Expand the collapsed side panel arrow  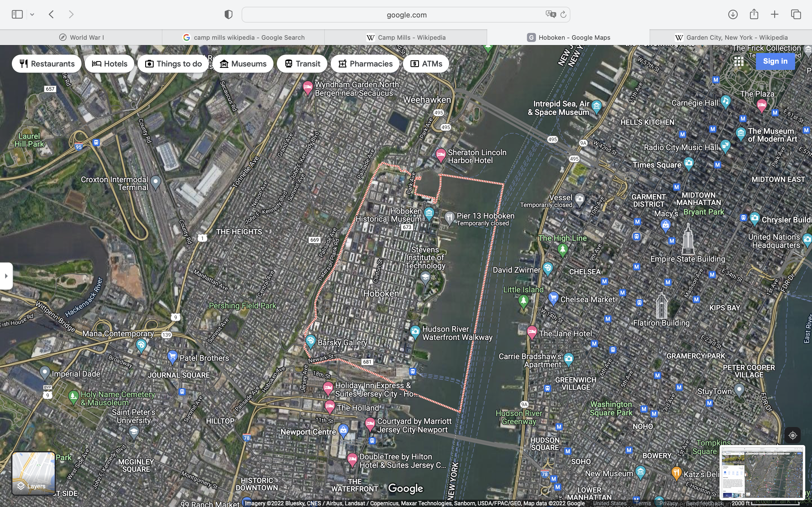pos(6,276)
